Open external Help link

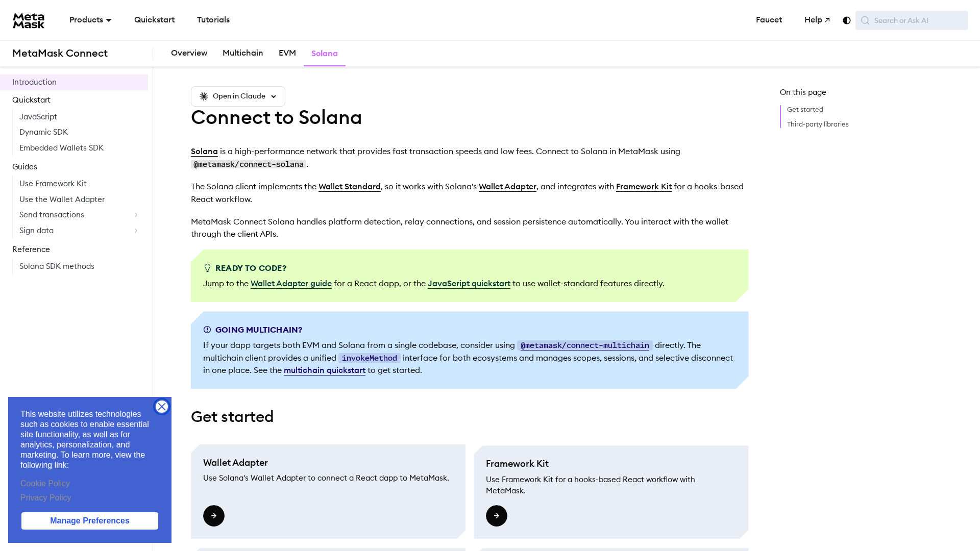click(x=817, y=20)
